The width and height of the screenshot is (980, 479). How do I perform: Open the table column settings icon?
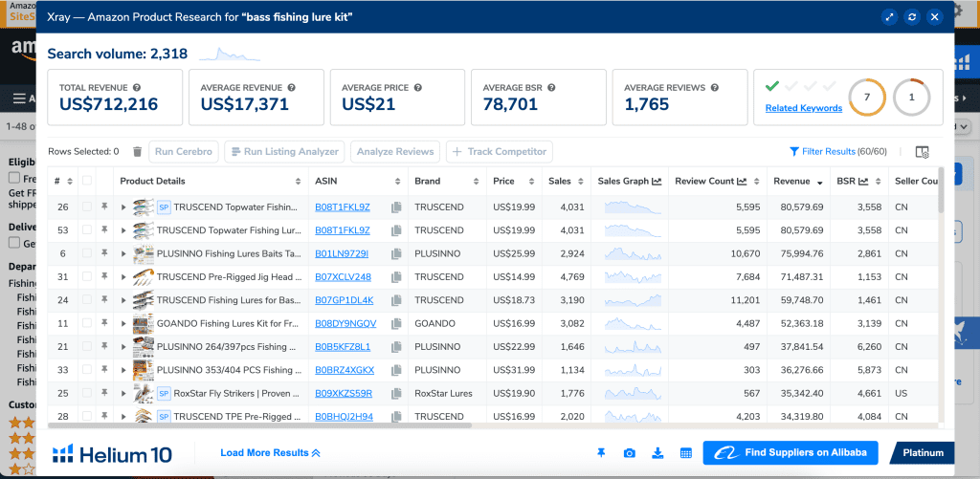click(x=922, y=152)
